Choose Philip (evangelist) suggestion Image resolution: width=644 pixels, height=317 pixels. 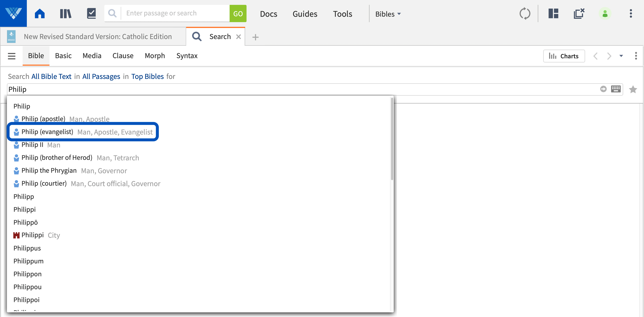[83, 132]
